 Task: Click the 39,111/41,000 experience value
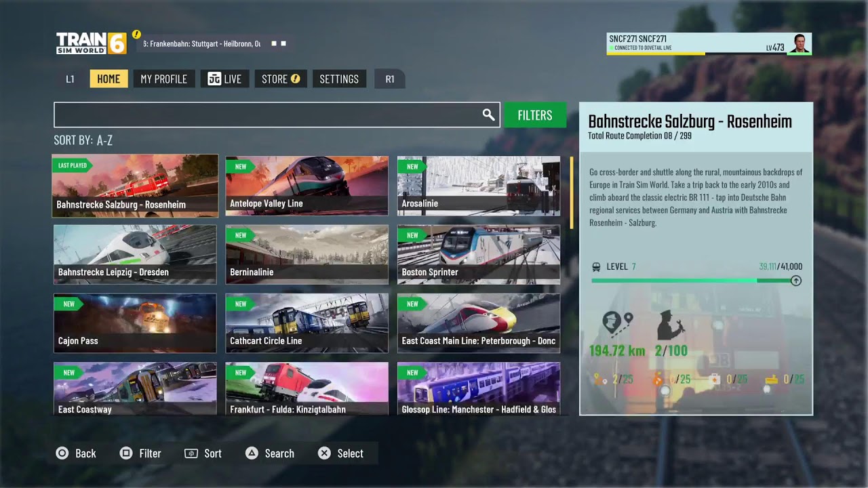point(781,267)
